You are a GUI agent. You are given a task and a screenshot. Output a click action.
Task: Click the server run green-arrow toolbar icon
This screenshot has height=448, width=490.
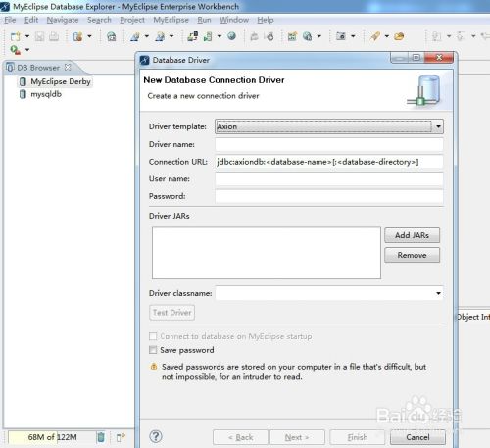pos(208,36)
